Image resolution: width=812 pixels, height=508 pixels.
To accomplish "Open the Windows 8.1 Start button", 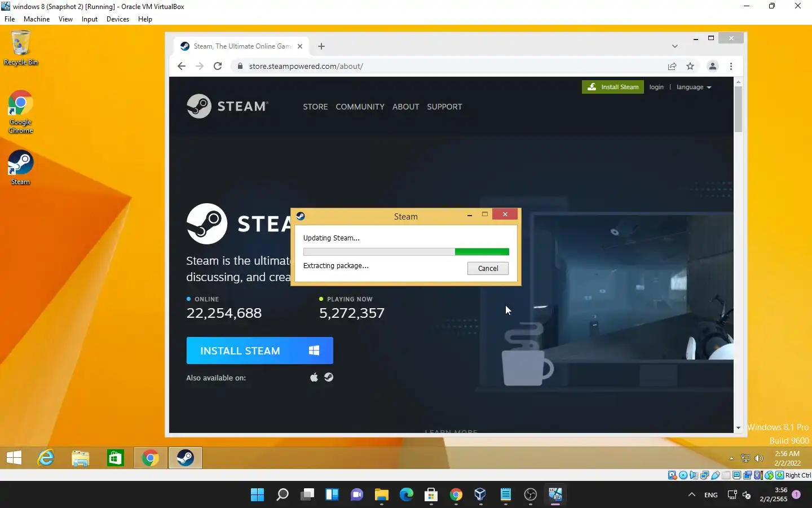I will (x=14, y=458).
